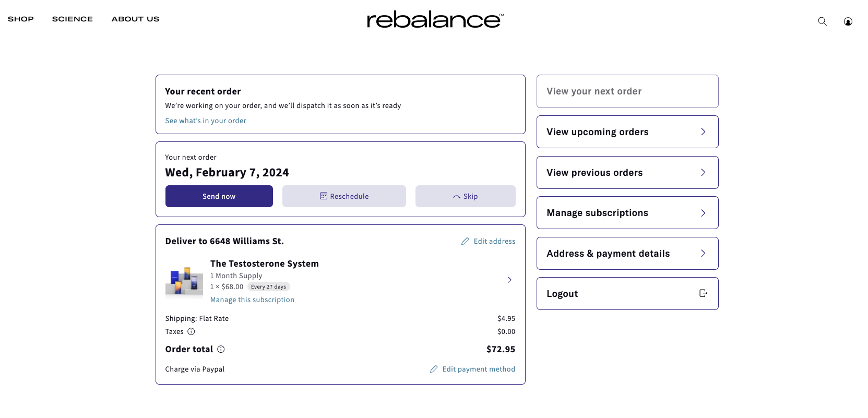This screenshot has height=418, width=868.
Task: Click the $4.95 shipping cost
Action: tap(506, 318)
